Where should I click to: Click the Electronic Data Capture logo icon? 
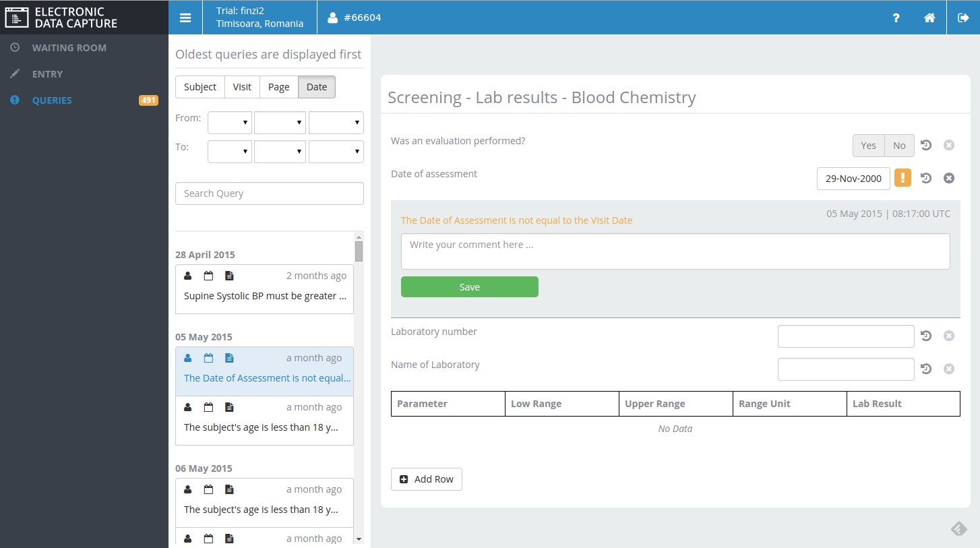pos(16,18)
